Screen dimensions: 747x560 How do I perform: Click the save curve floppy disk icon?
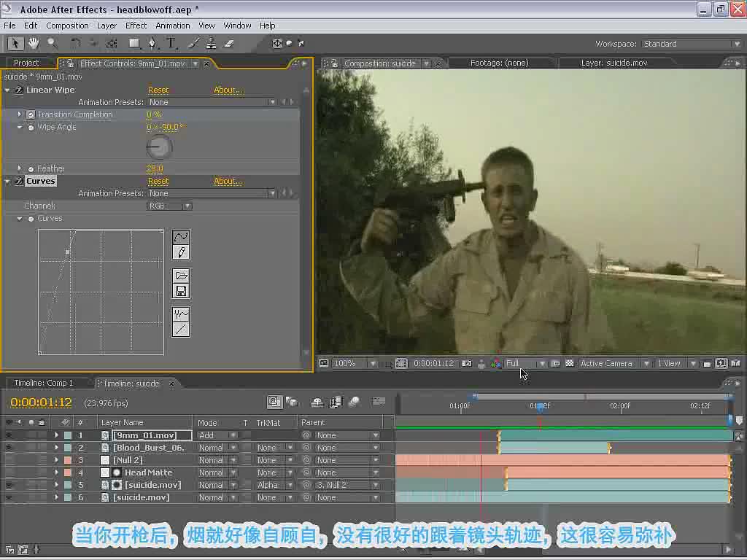pos(181,291)
